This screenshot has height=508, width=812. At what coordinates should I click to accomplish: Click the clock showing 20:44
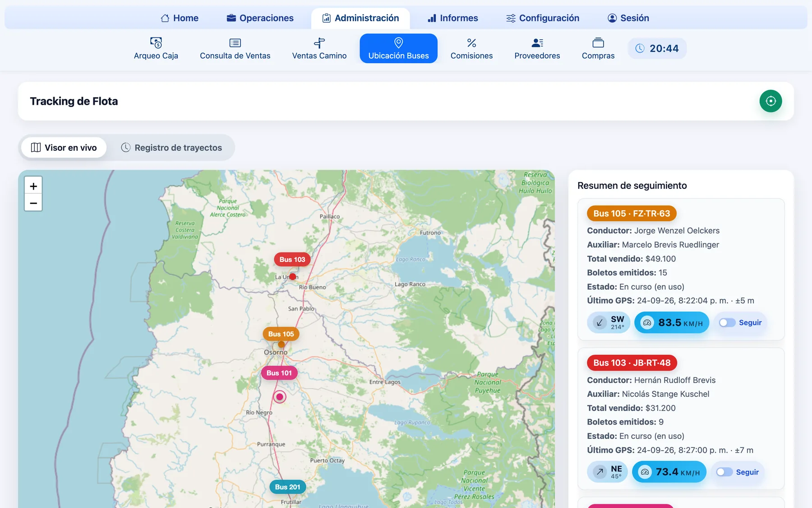[x=657, y=48]
